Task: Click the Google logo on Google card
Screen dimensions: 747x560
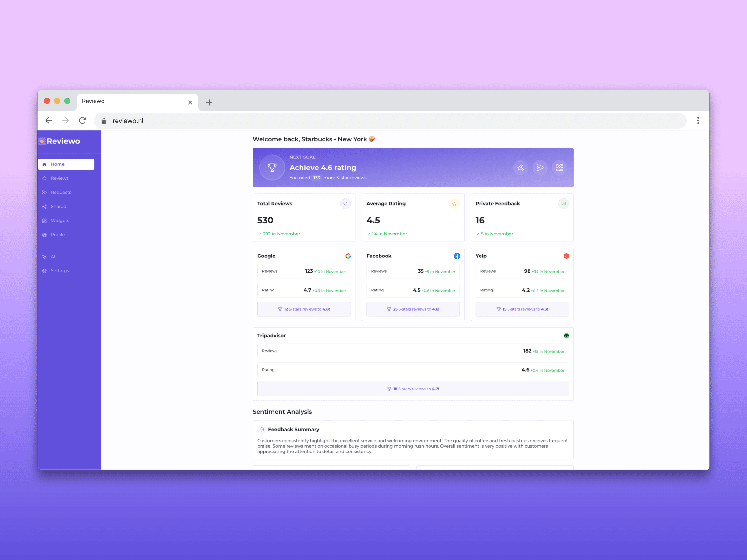Action: tap(348, 256)
